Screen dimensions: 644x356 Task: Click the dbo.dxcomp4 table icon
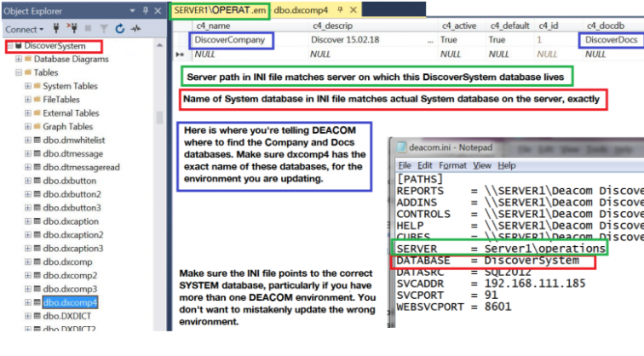[37, 302]
